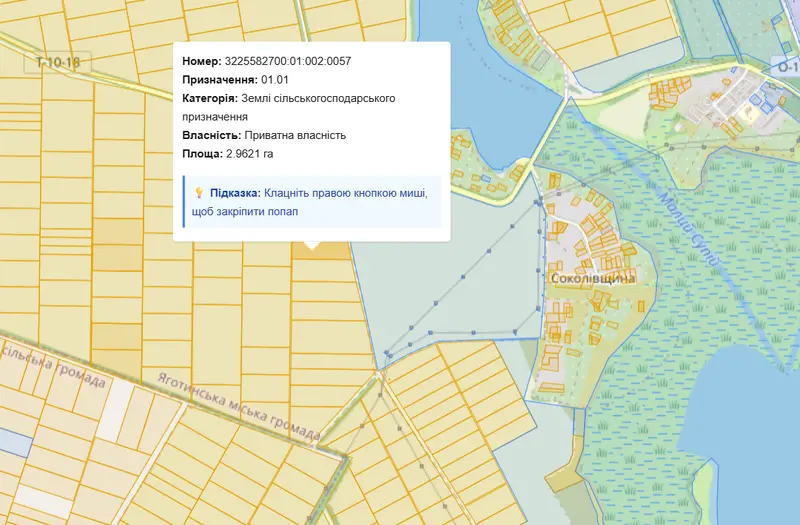The image size is (800, 525).
Task: Click the lightbulb hint icon in popup
Action: (x=199, y=193)
